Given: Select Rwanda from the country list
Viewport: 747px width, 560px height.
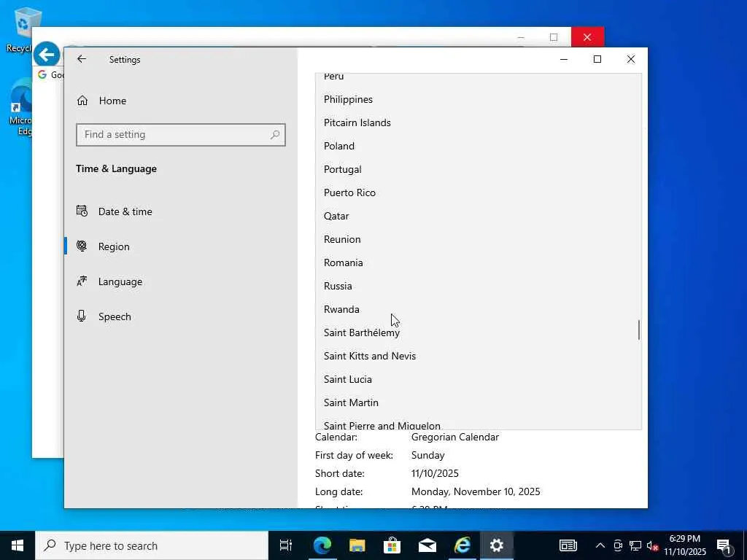Looking at the screenshot, I should [479, 309].
